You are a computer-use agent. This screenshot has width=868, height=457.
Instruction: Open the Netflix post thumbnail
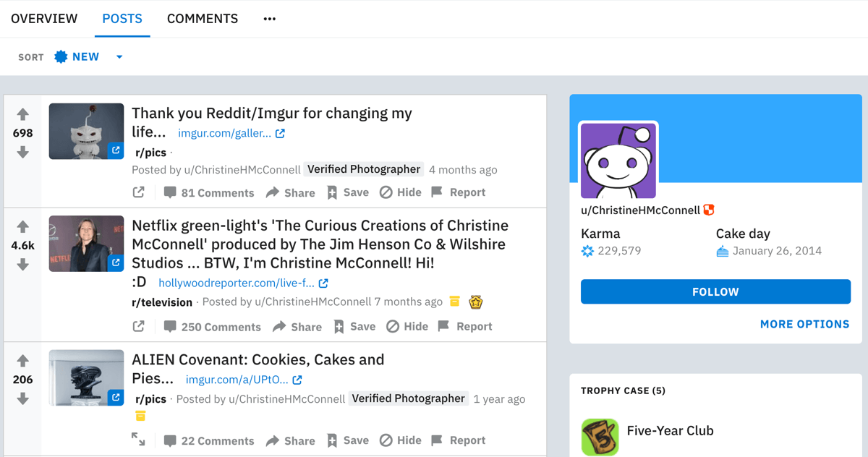[x=86, y=244]
